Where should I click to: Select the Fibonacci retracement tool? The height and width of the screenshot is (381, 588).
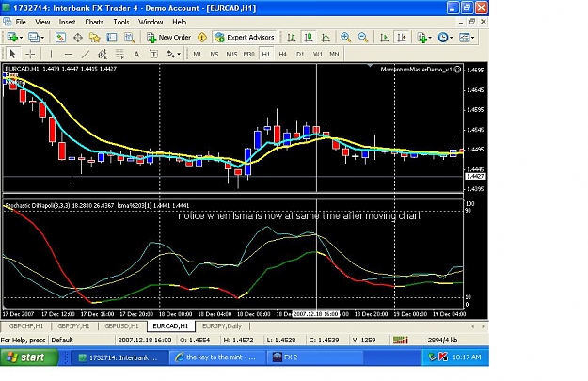coord(119,54)
